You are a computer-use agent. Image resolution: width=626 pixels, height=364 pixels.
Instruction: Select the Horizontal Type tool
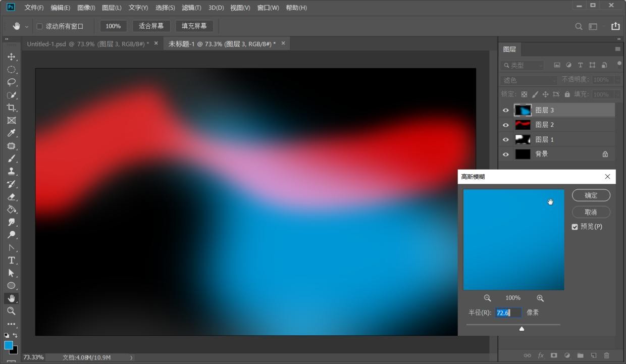pos(11,261)
